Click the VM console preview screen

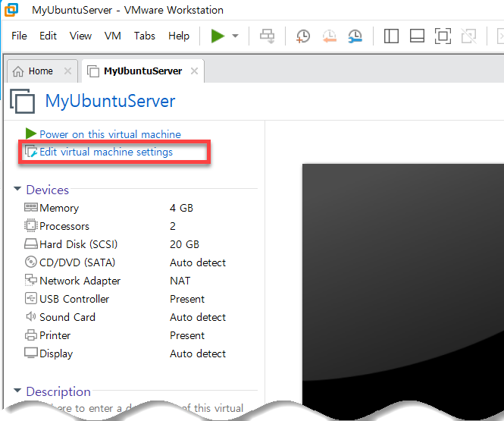point(403,286)
